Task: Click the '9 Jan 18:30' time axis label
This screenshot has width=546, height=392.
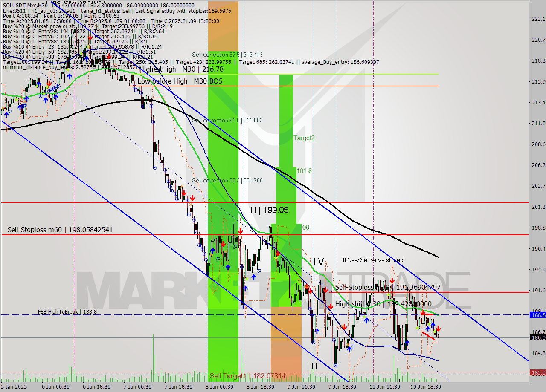Action: tap(342, 387)
